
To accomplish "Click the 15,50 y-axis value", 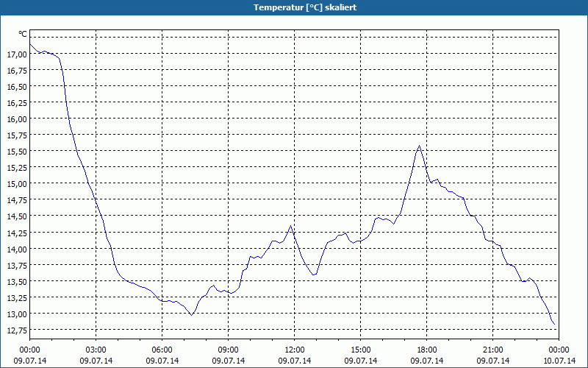I will click(x=17, y=151).
